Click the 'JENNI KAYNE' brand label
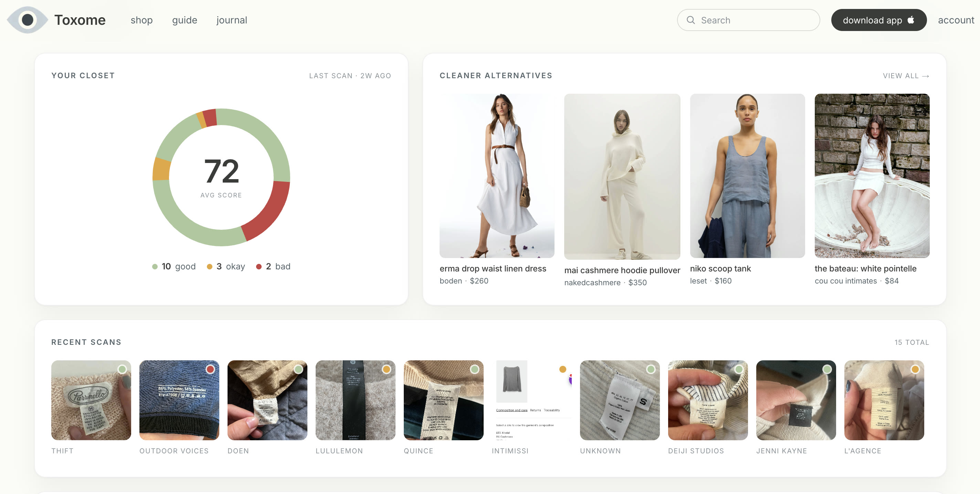The width and height of the screenshot is (980, 494). coord(781,451)
